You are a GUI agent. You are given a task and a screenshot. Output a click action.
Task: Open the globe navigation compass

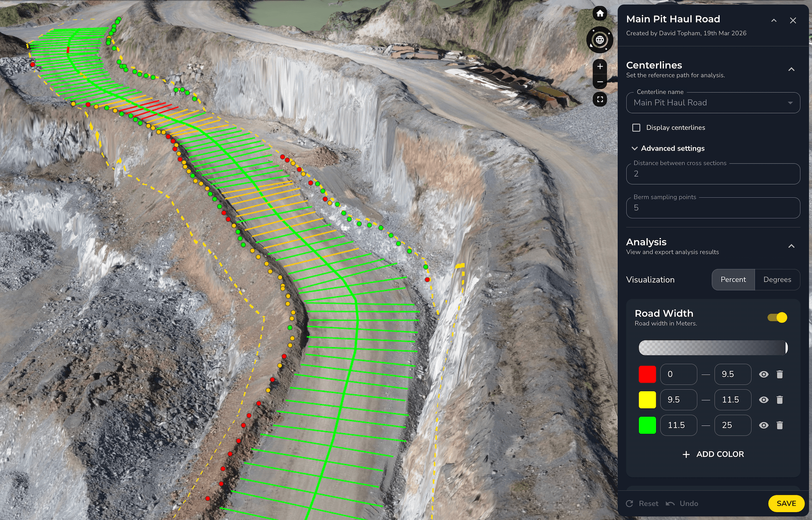(x=599, y=40)
